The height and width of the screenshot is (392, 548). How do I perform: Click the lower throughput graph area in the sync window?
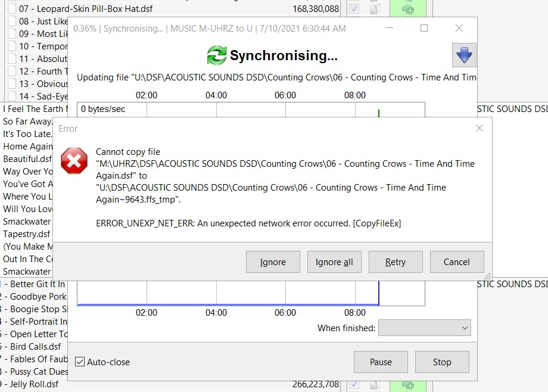pos(251,293)
